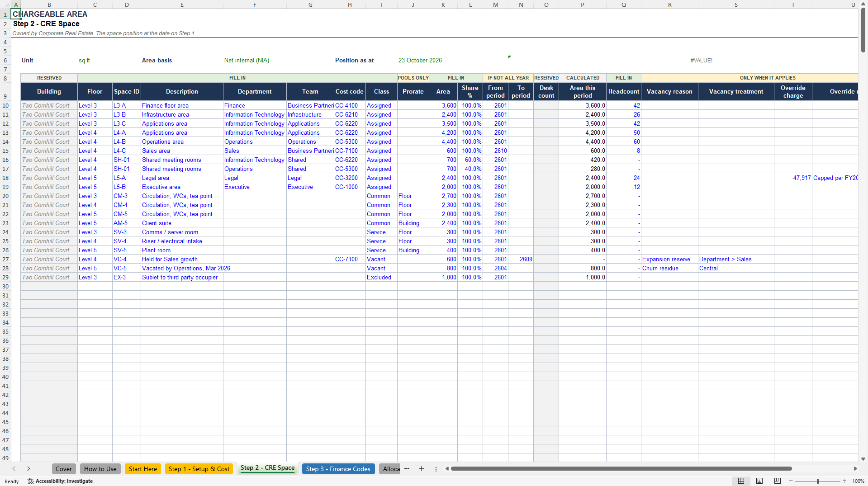Select column P header

click(x=583, y=5)
